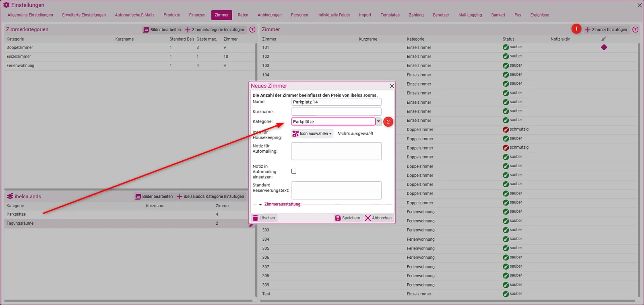Click the sauber icon of room 305
The height and width of the screenshot is (305, 644).
point(506,248)
